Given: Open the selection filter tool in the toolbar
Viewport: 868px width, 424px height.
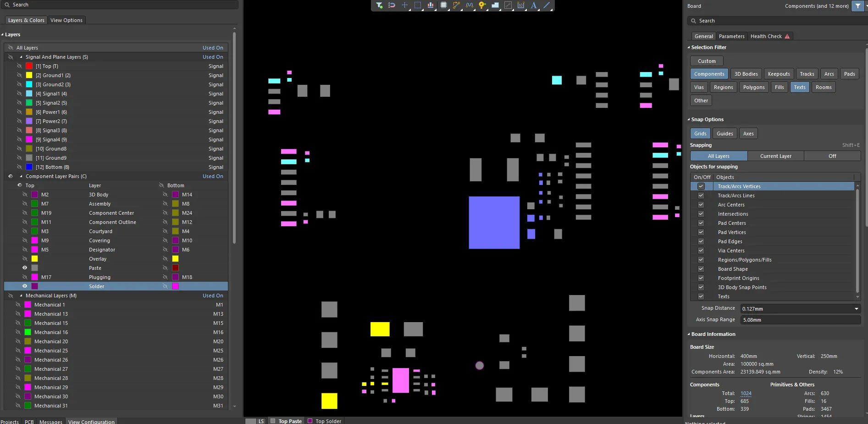Looking at the screenshot, I should coord(379,6).
